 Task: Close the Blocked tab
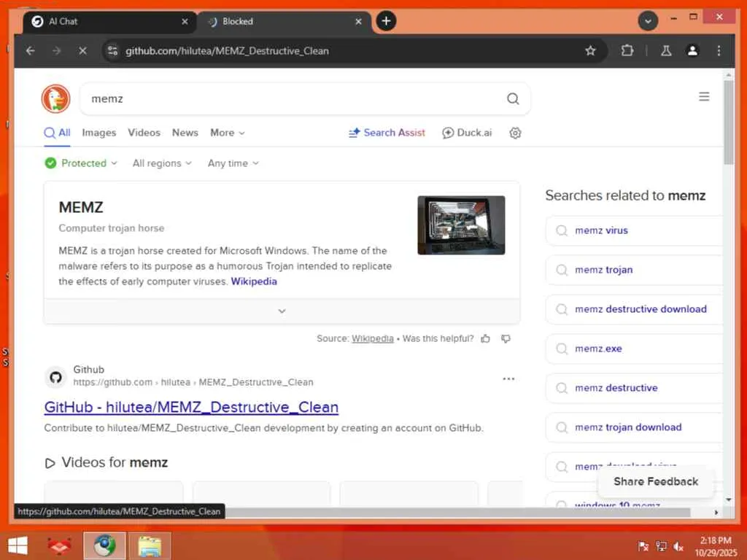(x=358, y=21)
